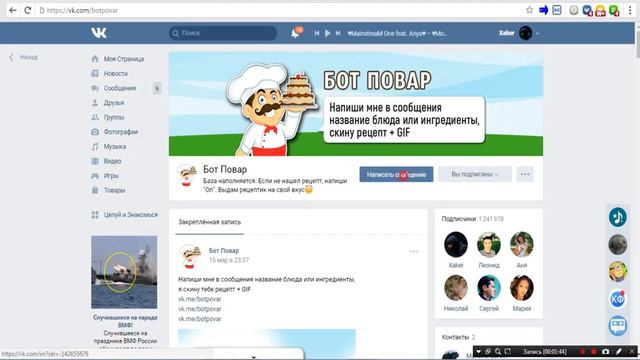Play the current music track
Viewport: 640px width, 360px height.
pyautogui.click(x=327, y=33)
